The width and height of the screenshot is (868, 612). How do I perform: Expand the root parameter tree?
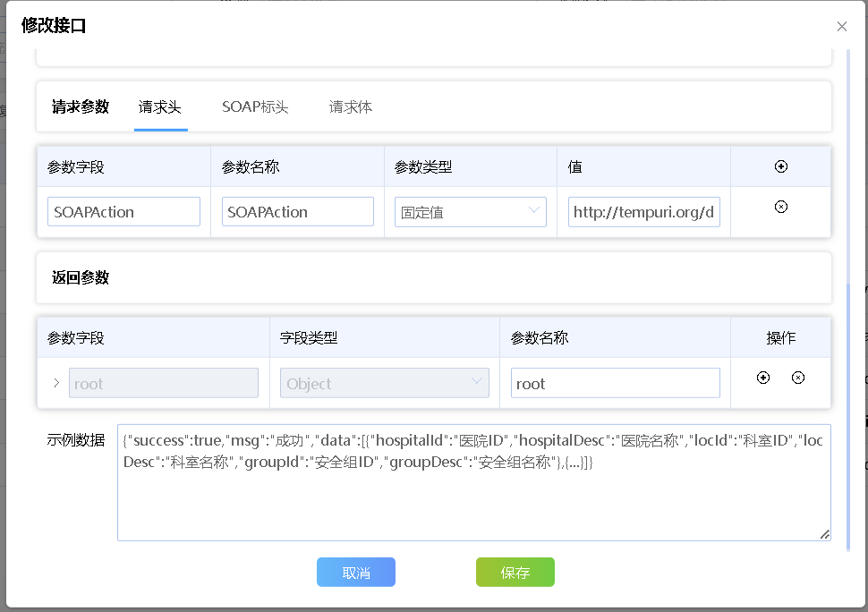coord(55,382)
